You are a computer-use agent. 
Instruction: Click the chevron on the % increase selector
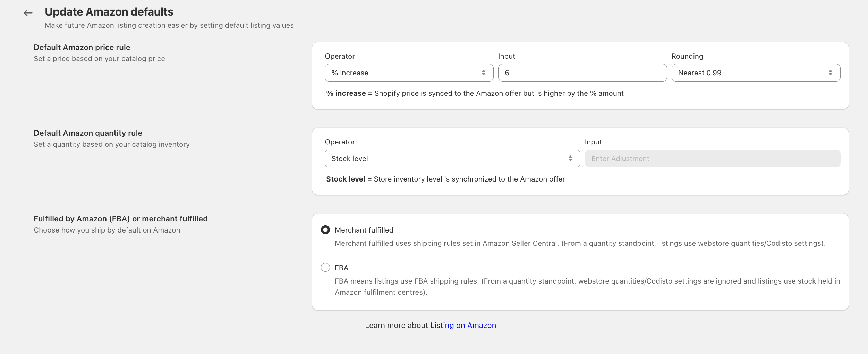point(484,73)
